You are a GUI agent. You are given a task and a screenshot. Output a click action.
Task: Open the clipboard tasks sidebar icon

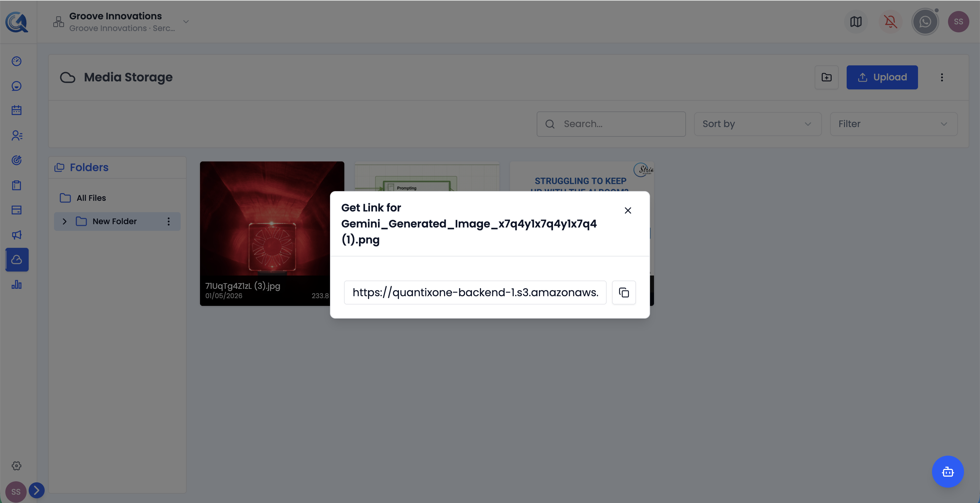pos(16,185)
